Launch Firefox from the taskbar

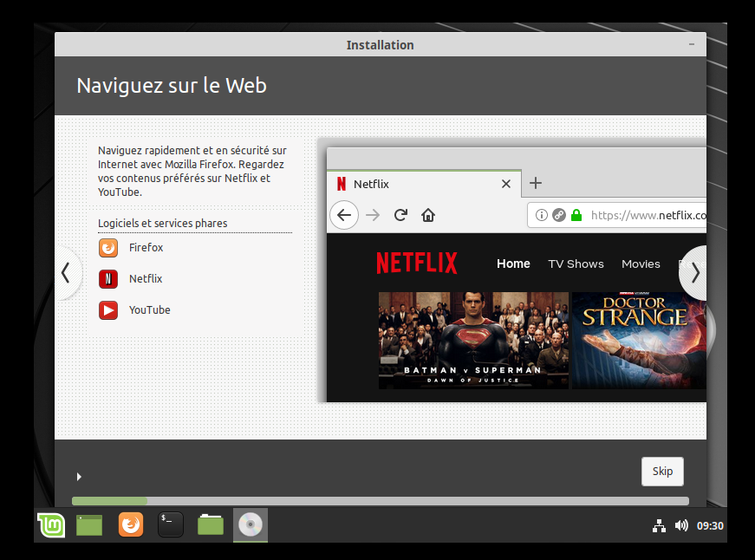131,524
